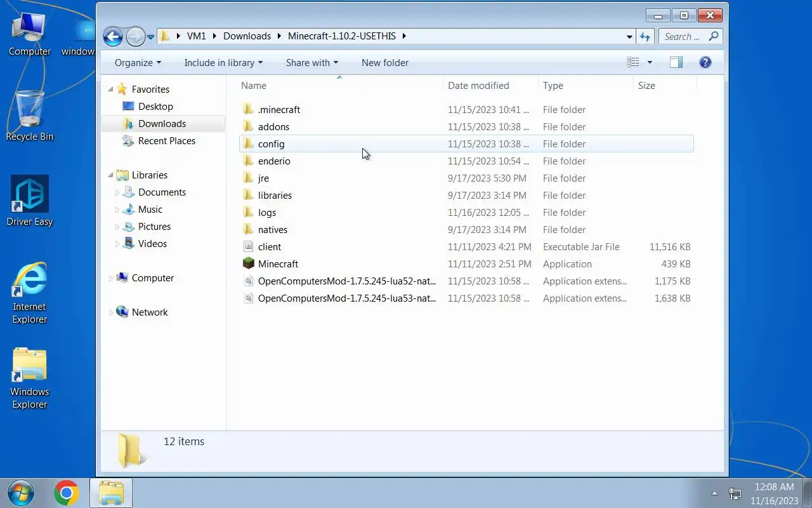Select the client jar file icon
The width and height of the screenshot is (812, 508).
tap(249, 246)
